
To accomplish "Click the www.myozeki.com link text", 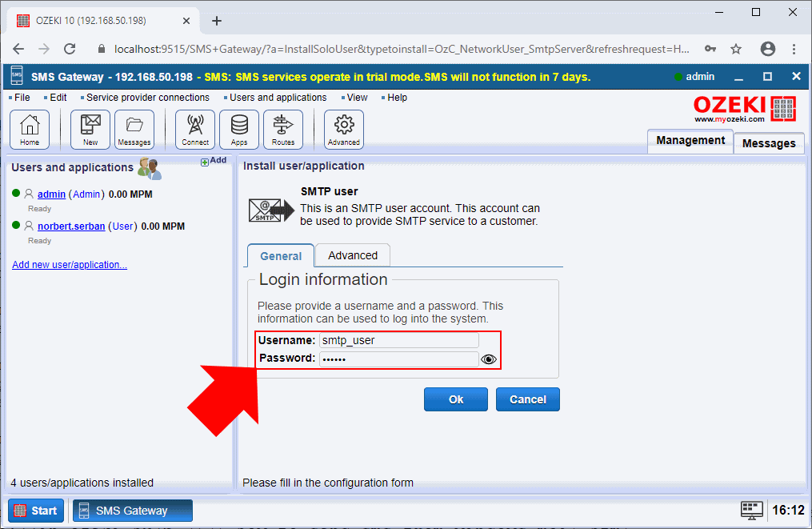I will click(729, 119).
